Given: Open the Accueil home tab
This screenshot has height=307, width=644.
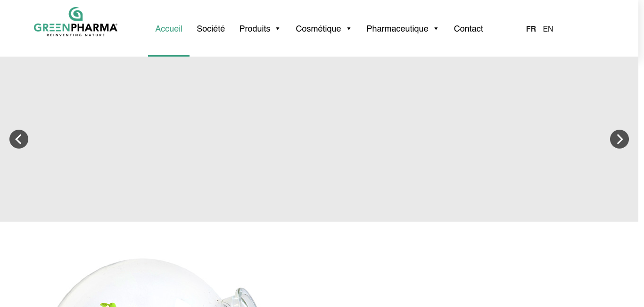Looking at the screenshot, I should tap(169, 29).
